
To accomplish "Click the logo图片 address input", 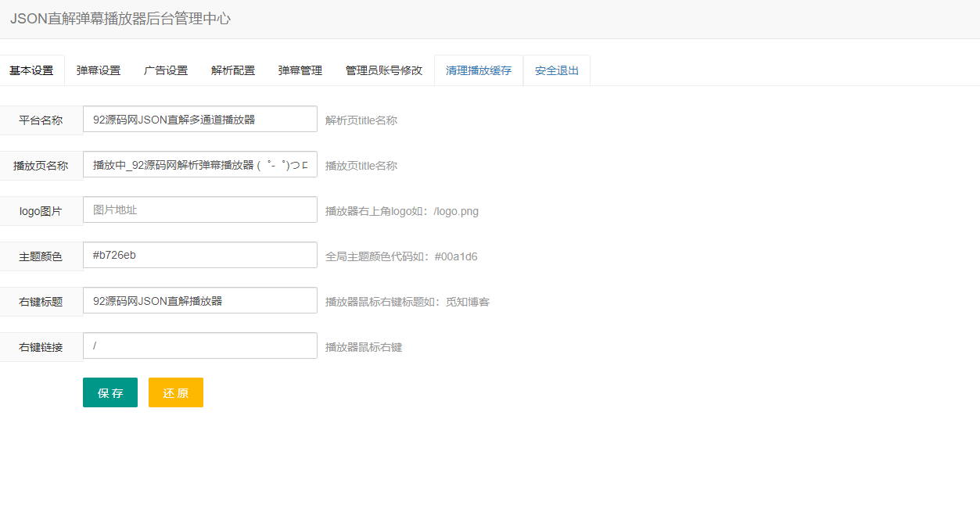I will 200,210.
